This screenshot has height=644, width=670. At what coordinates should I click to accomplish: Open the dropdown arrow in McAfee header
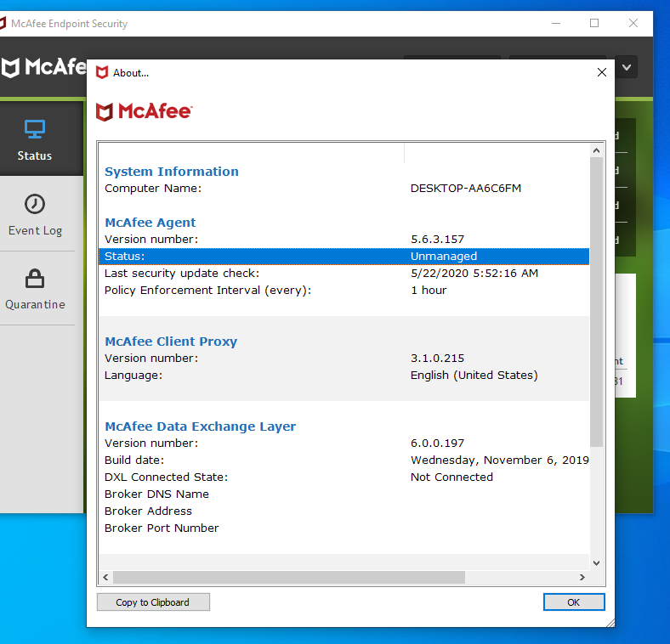(627, 67)
